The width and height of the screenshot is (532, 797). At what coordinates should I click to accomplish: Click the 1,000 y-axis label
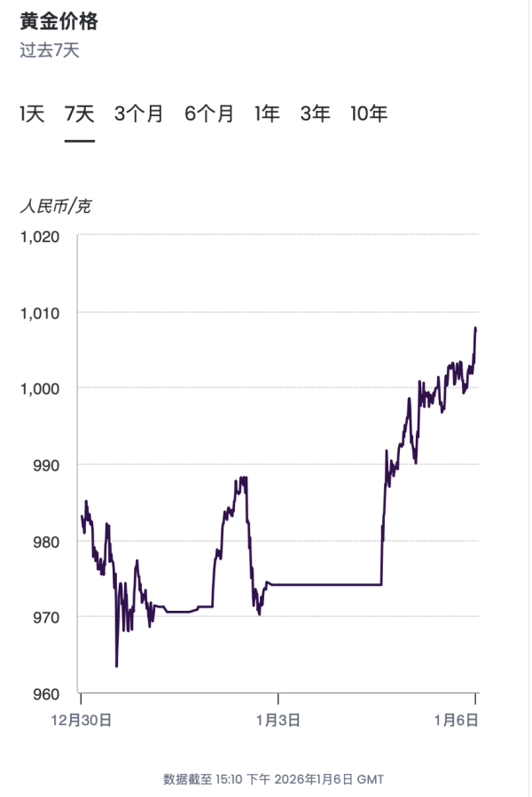(x=41, y=388)
